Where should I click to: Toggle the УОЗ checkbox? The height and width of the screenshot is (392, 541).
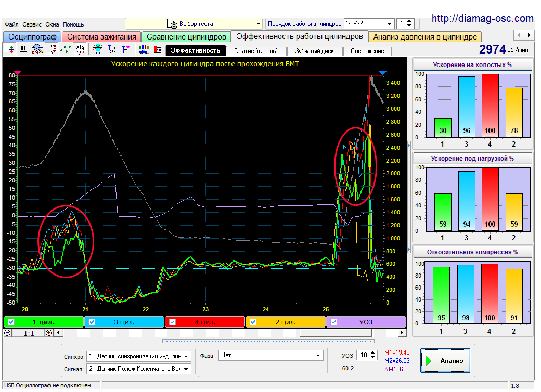(333, 322)
